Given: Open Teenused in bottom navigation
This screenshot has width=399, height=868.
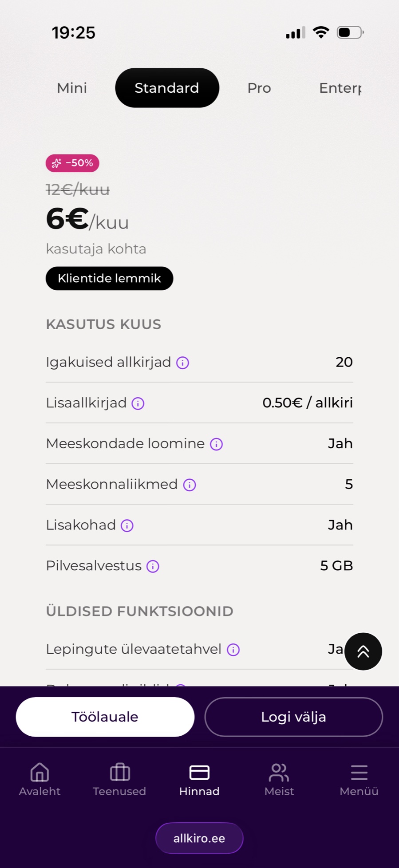Looking at the screenshot, I should 119,779.
